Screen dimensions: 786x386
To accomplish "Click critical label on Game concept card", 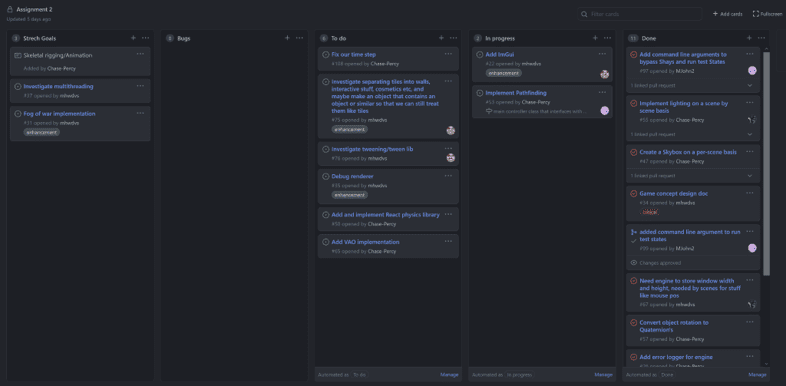I will point(650,212).
